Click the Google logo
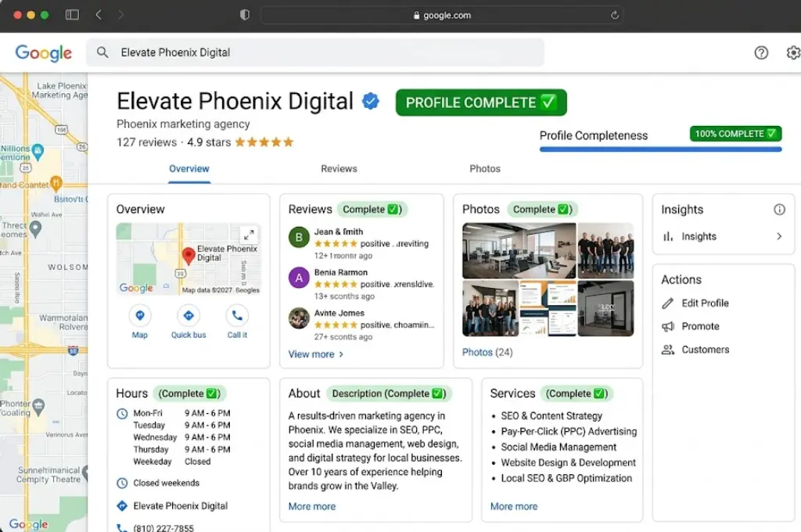This screenshot has width=801, height=532. (44, 52)
